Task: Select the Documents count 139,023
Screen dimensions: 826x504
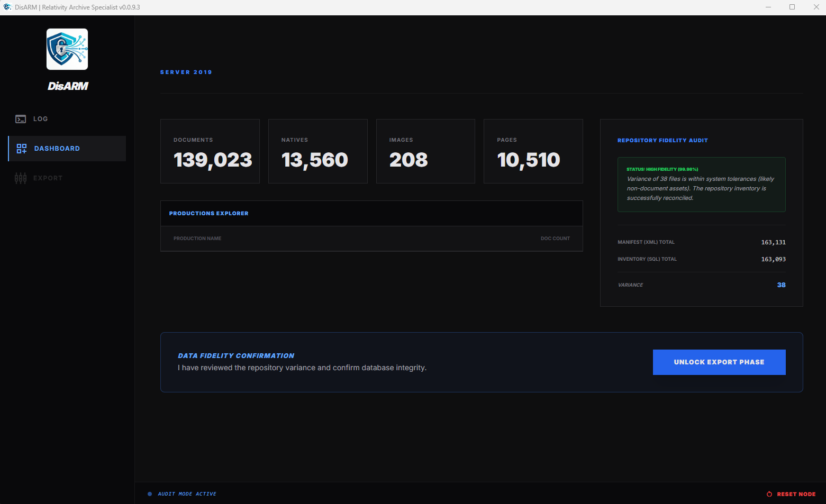Action: pyautogui.click(x=213, y=160)
